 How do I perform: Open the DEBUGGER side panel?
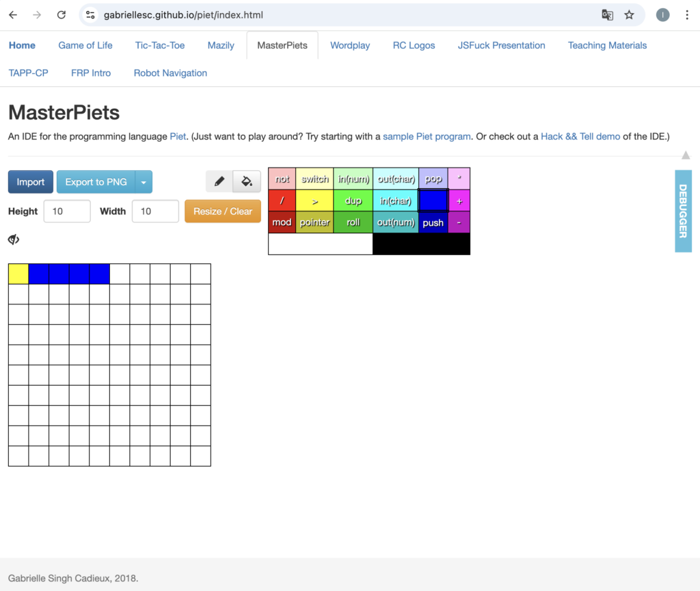point(683,211)
